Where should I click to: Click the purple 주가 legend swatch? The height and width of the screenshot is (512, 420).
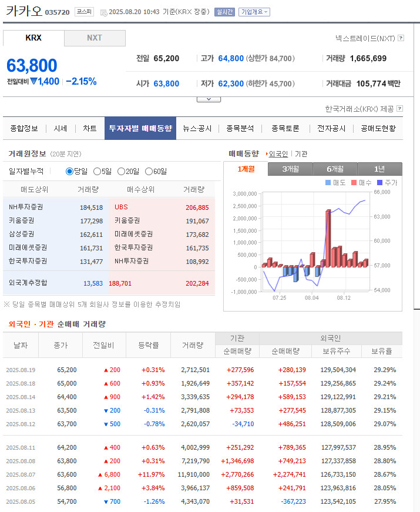(x=379, y=183)
